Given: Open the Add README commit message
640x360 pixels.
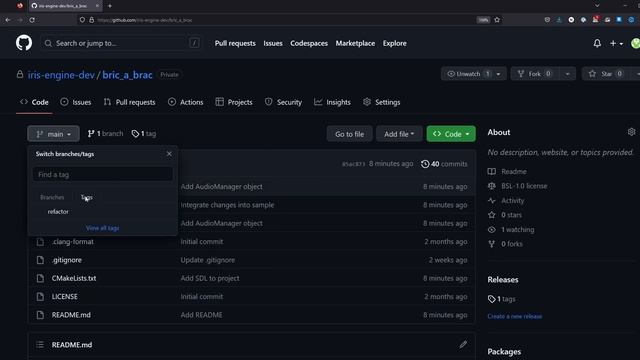Looking at the screenshot, I should 202,315.
